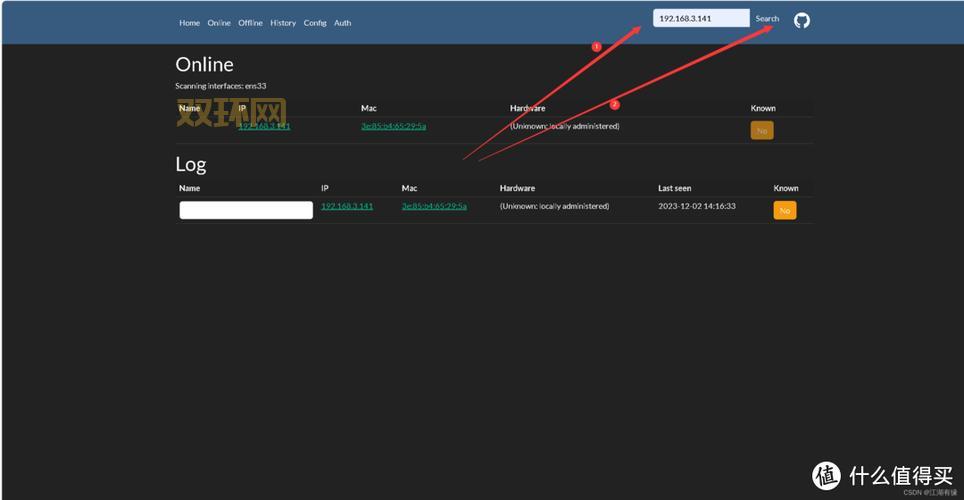Viewport: 964px width, 500px height.
Task: Click the Mac address link in Online table
Action: click(393, 126)
